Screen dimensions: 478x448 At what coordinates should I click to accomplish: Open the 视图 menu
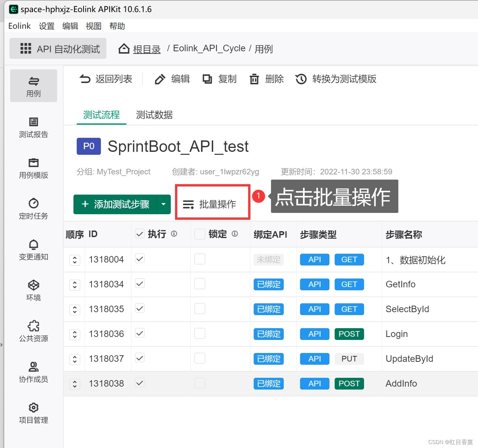(94, 26)
